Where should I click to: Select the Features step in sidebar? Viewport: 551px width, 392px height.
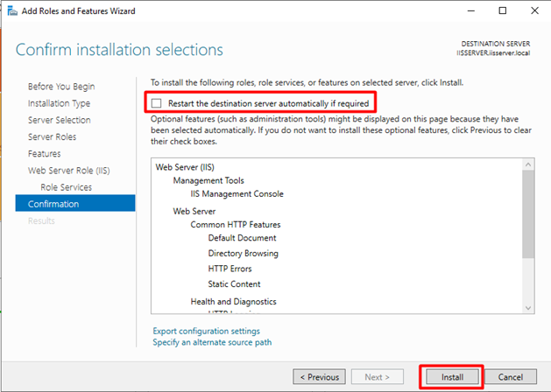[45, 154]
